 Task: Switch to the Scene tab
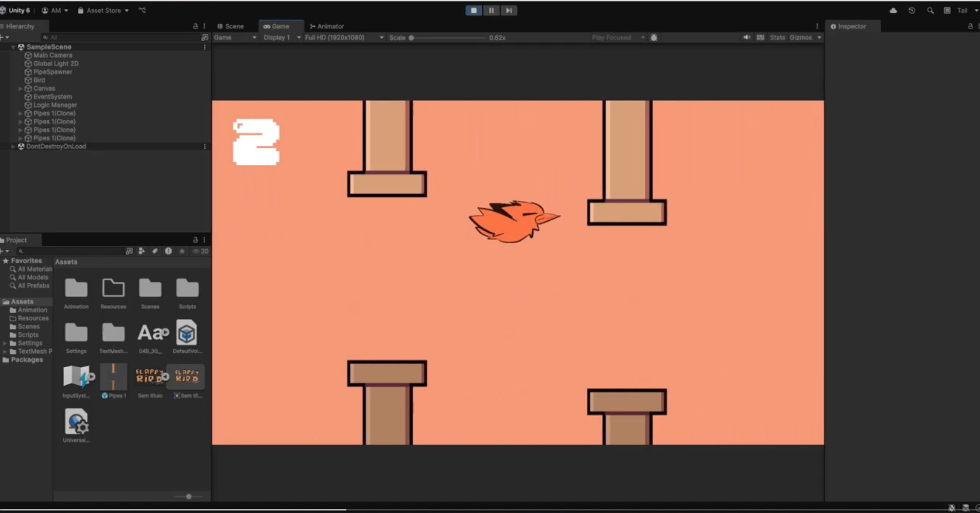pyautogui.click(x=231, y=26)
